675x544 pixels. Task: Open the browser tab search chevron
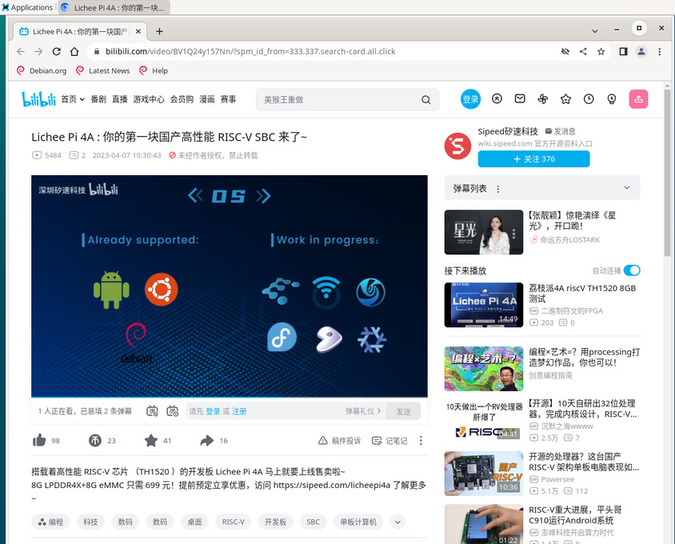pos(594,31)
